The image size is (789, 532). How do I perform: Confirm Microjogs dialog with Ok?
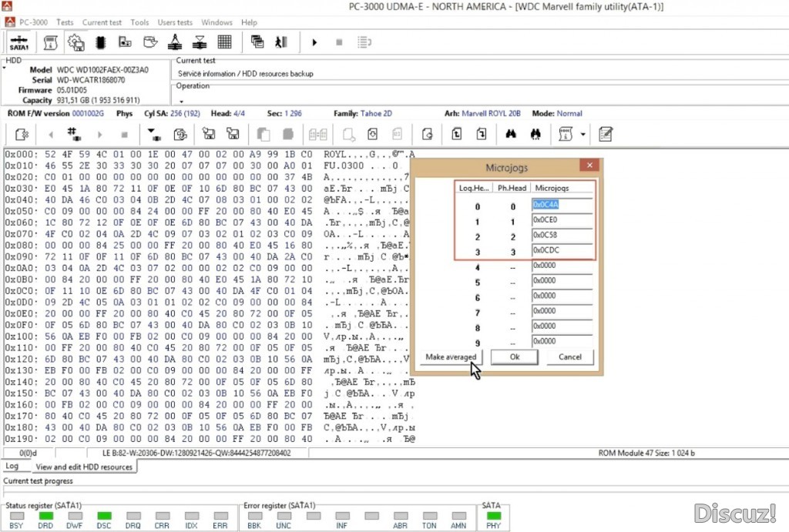514,357
